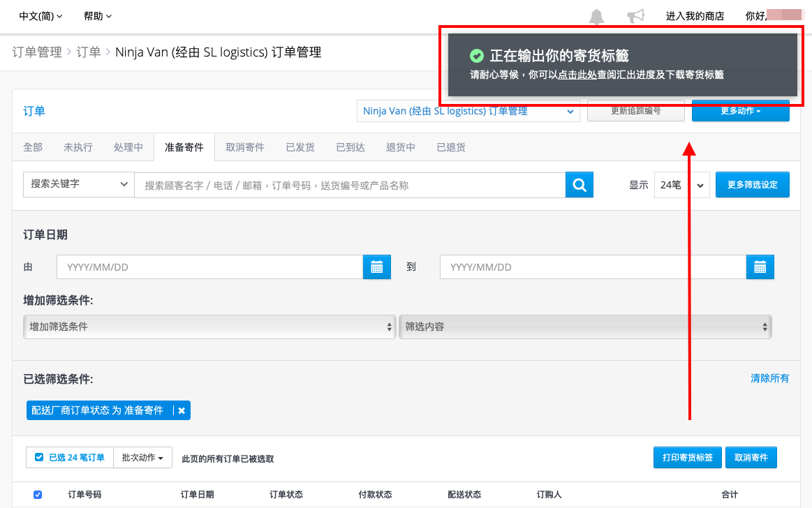
Task: Click the magnifier search button
Action: (x=579, y=185)
